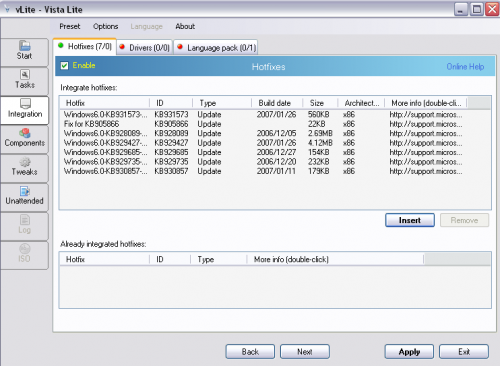The width and height of the screenshot is (500, 366).
Task: Select the Windows6.0-KB929427 hotfix row
Action: pos(263,143)
